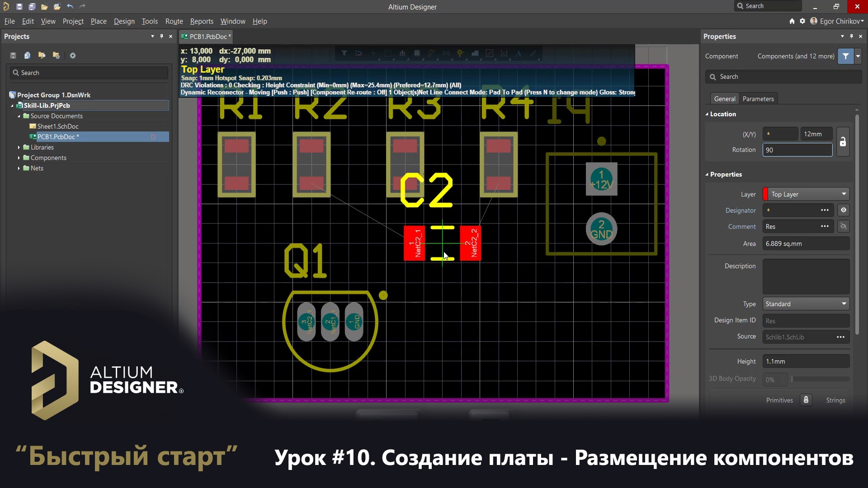Open the Layer dropdown showing Top Layer
Viewport: 868px width, 488px height.
coord(844,194)
